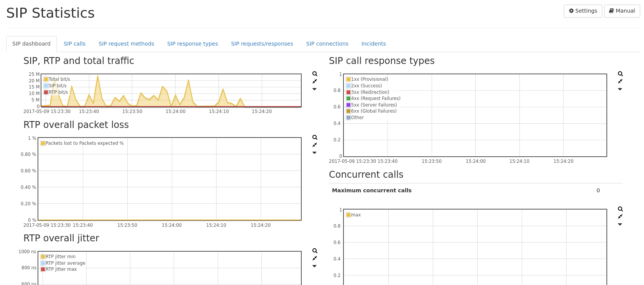Toggle Total bit/s legend swatch
Image resolution: width=644 pixels, height=285 pixels.
pyautogui.click(x=46, y=79)
